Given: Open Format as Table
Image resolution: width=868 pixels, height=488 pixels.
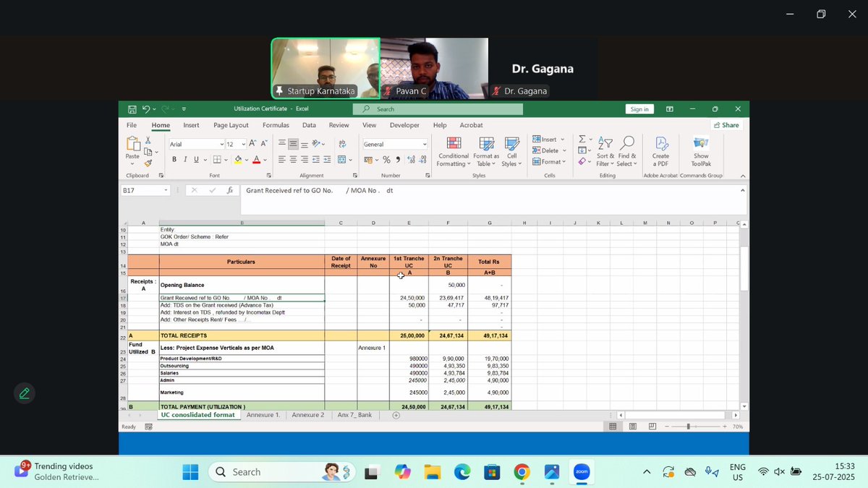Looking at the screenshot, I should tap(487, 152).
